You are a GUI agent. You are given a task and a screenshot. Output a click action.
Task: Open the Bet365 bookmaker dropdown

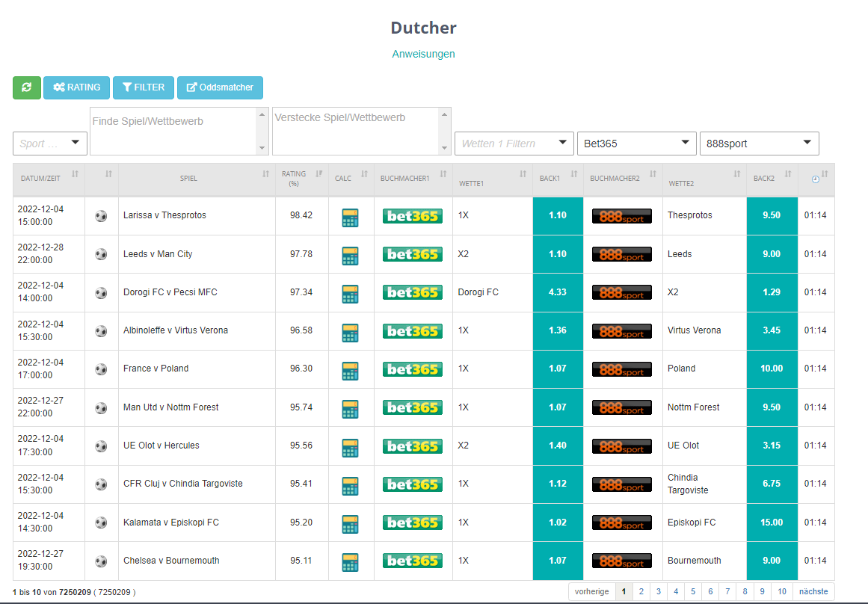pyautogui.click(x=636, y=144)
